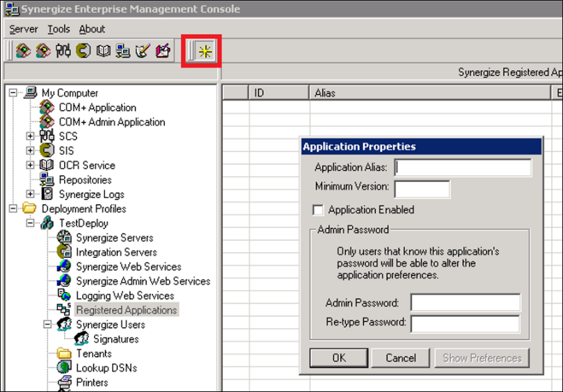The width and height of the screenshot is (563, 392).
Task: Select Repositories in the tree
Action: 85,180
